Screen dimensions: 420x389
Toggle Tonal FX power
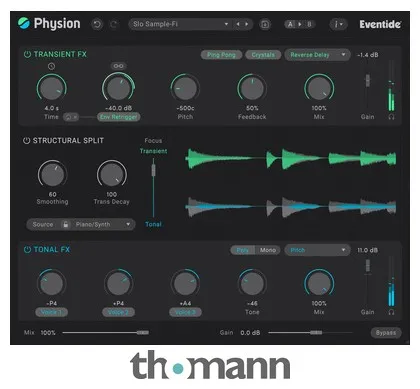tap(27, 249)
